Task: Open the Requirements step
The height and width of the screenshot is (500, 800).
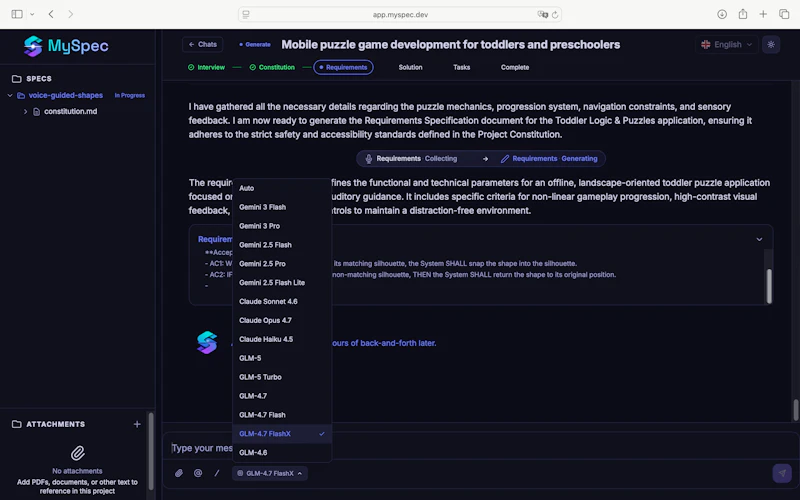Action: point(343,67)
